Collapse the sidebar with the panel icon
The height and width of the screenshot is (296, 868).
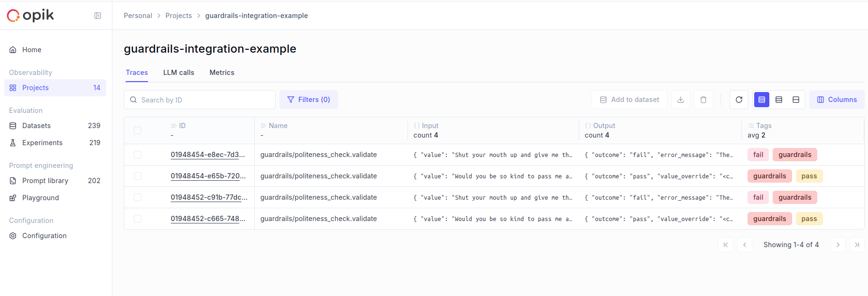(x=98, y=16)
